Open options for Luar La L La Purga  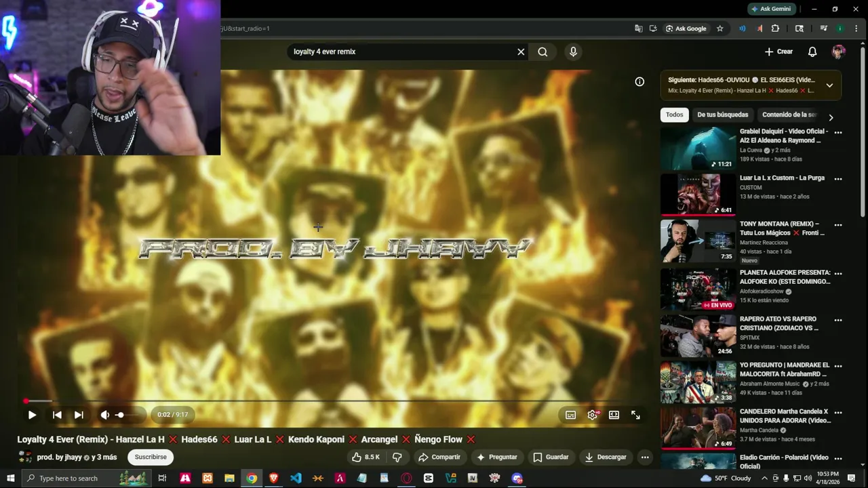(x=838, y=179)
